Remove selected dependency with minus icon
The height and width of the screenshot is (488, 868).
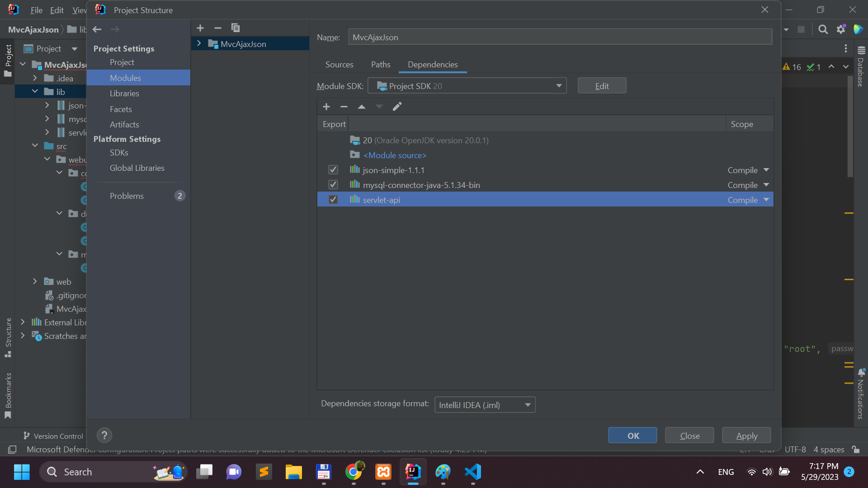(x=344, y=107)
